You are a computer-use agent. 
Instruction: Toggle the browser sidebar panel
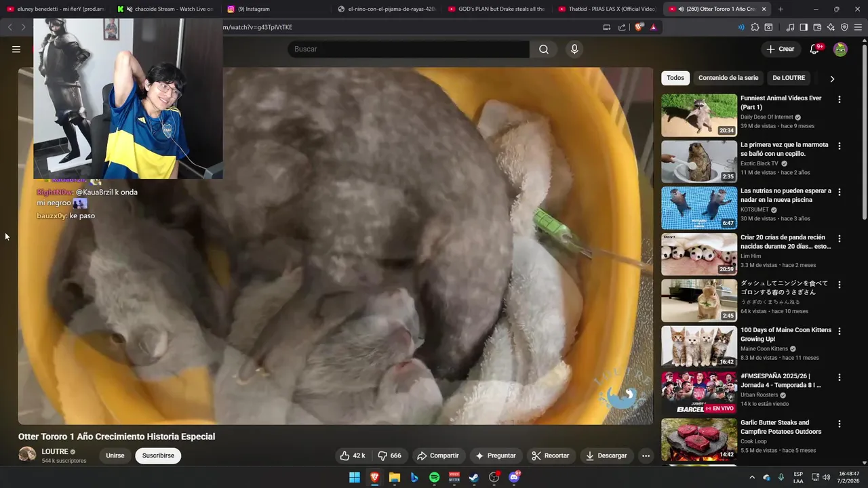click(x=804, y=27)
